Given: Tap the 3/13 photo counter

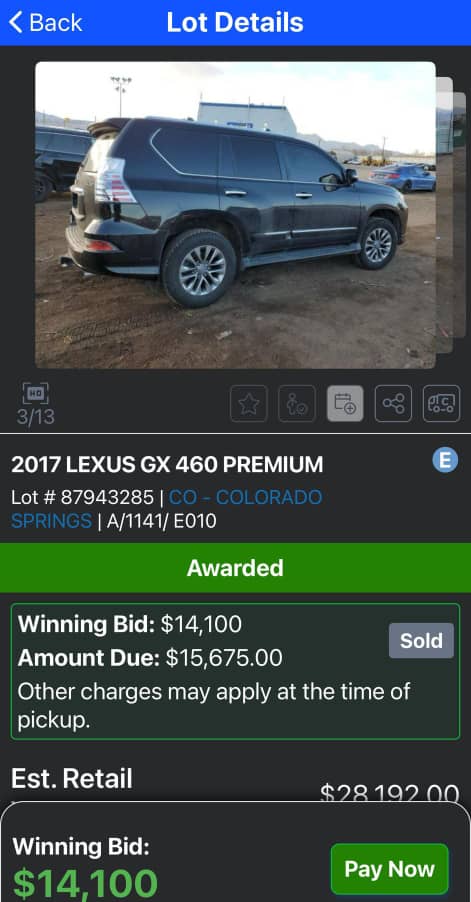Looking at the screenshot, I should pyautogui.click(x=36, y=416).
